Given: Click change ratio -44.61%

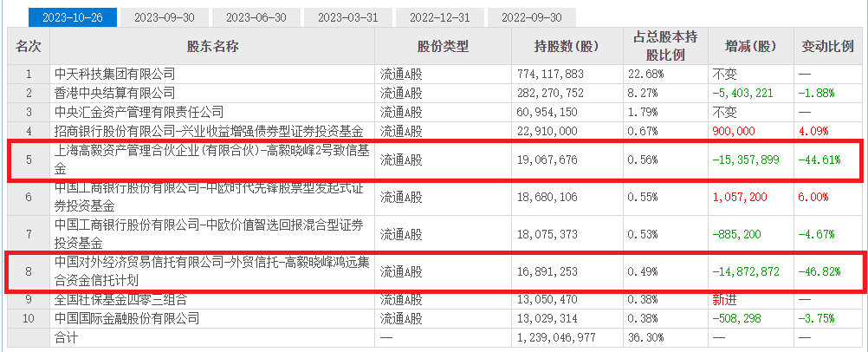Looking at the screenshot, I should 819,160.
